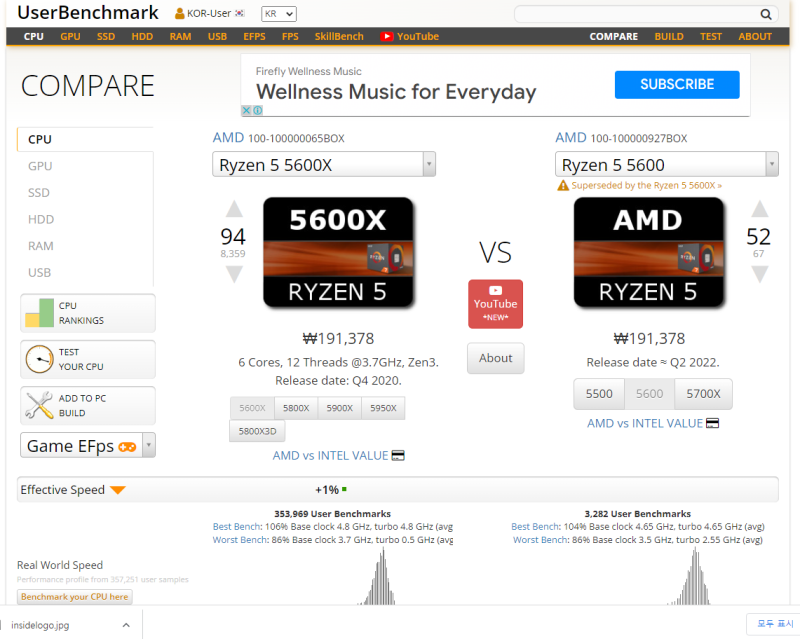800x639 pixels.
Task: Click the Effective Speed orange expander arrow
Action: click(120, 489)
